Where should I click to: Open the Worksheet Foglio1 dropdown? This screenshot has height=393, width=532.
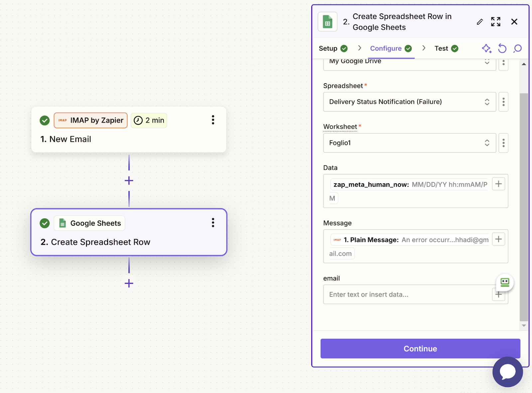pos(410,143)
